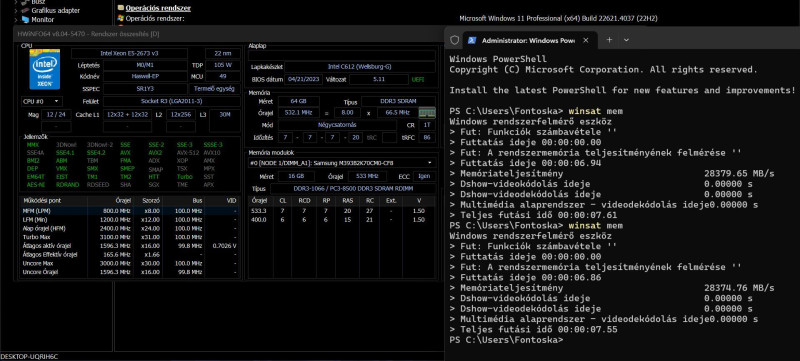Click the Windows 11 Professional build text
Image resolution: width=800 pixels, height=361 pixels.
coord(559,18)
